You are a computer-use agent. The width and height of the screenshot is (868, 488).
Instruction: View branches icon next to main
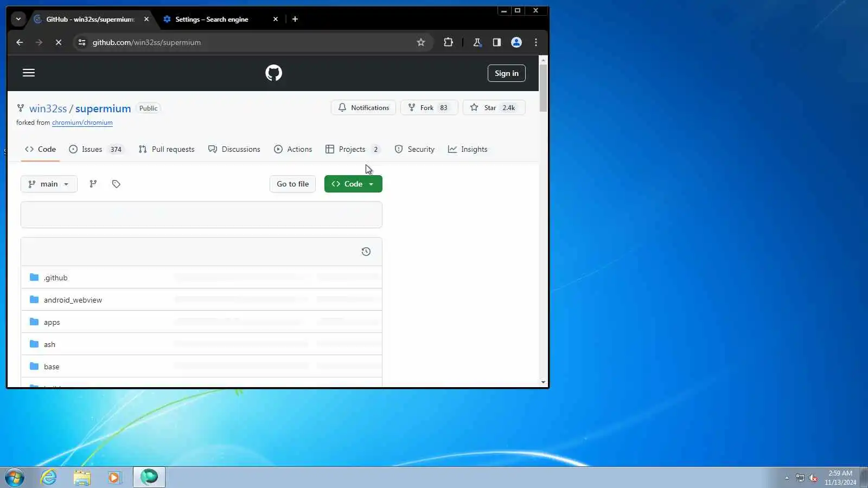point(93,184)
